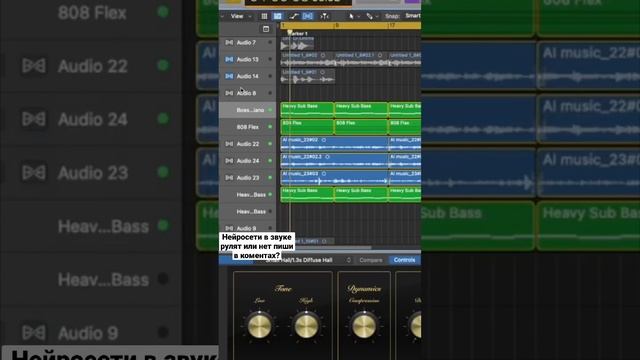Open the pencil tool menu
Viewport: 640px width, 360px height.
tap(371, 16)
